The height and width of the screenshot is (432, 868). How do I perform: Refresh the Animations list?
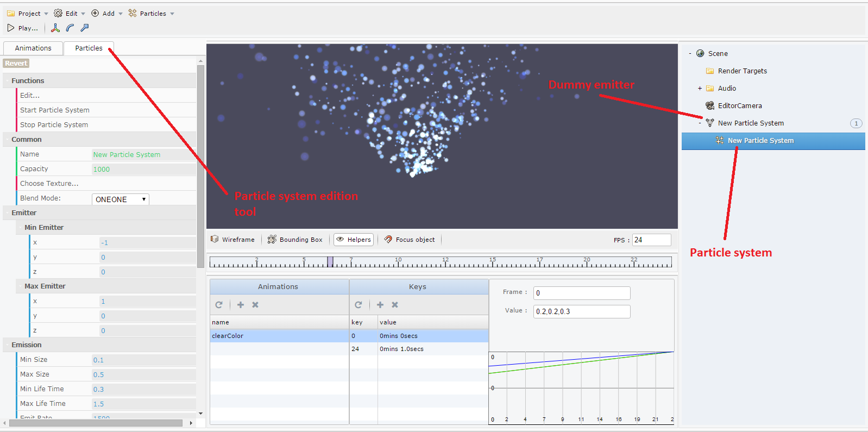[219, 305]
